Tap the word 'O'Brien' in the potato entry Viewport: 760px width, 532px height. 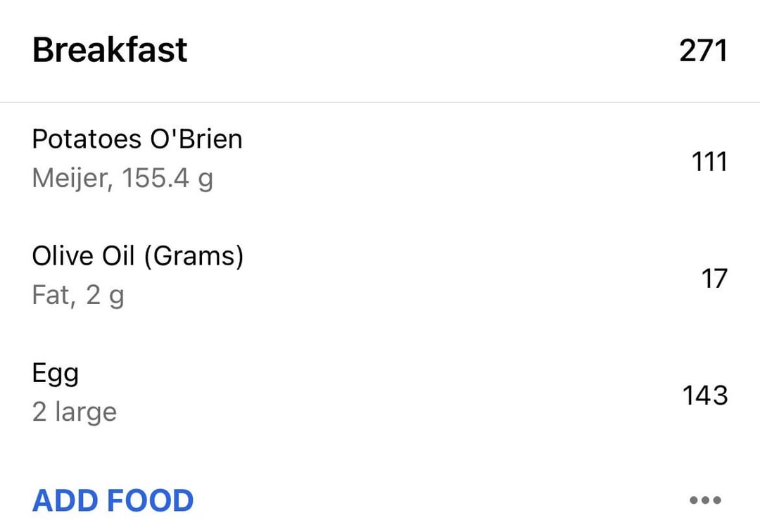coord(196,139)
